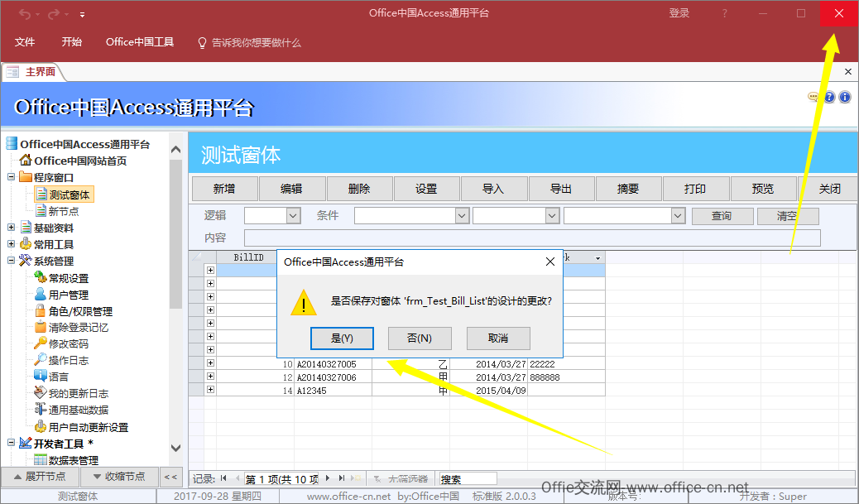
Task: Select the 主界面 document tab
Action: (x=34, y=72)
